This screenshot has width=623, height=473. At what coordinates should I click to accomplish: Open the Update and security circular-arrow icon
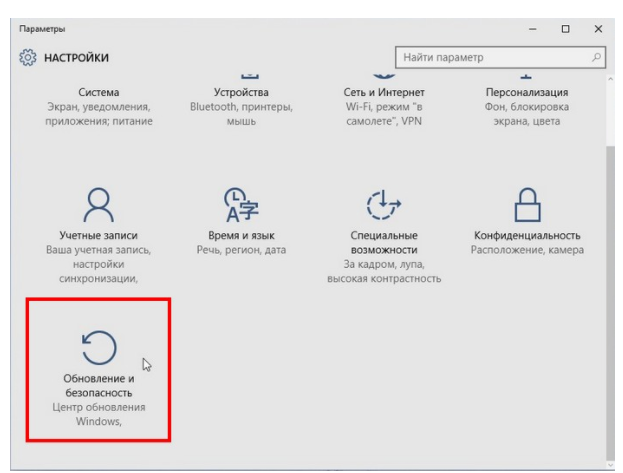click(99, 348)
